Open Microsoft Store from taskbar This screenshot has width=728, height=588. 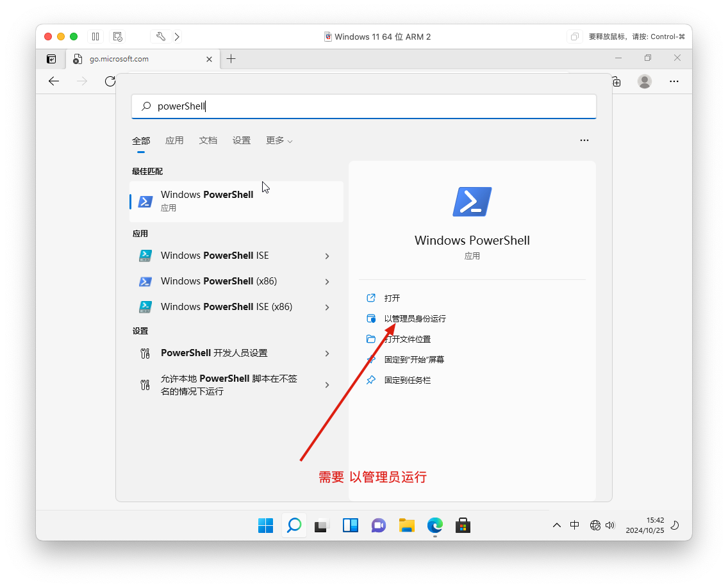point(463,526)
